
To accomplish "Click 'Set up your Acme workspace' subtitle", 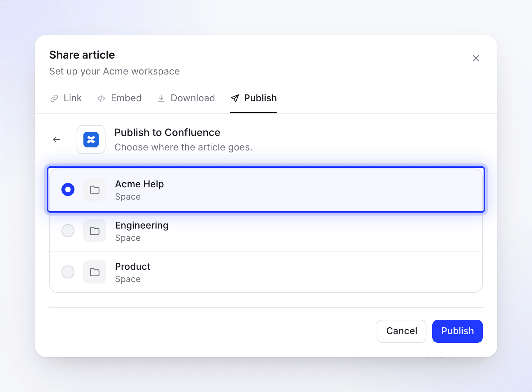I will tap(115, 71).
